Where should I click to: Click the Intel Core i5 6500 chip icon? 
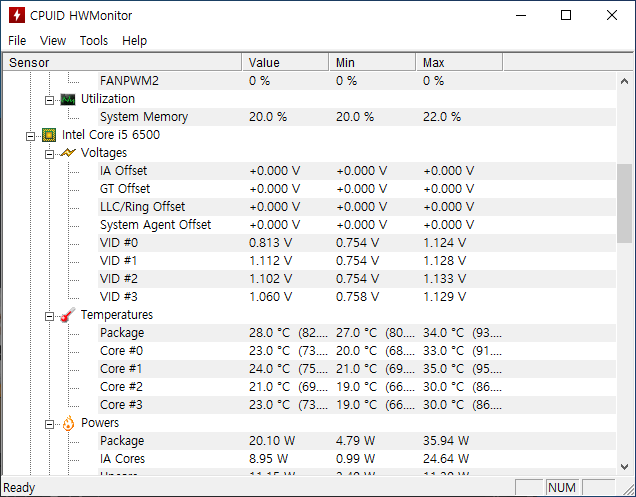pos(49,135)
